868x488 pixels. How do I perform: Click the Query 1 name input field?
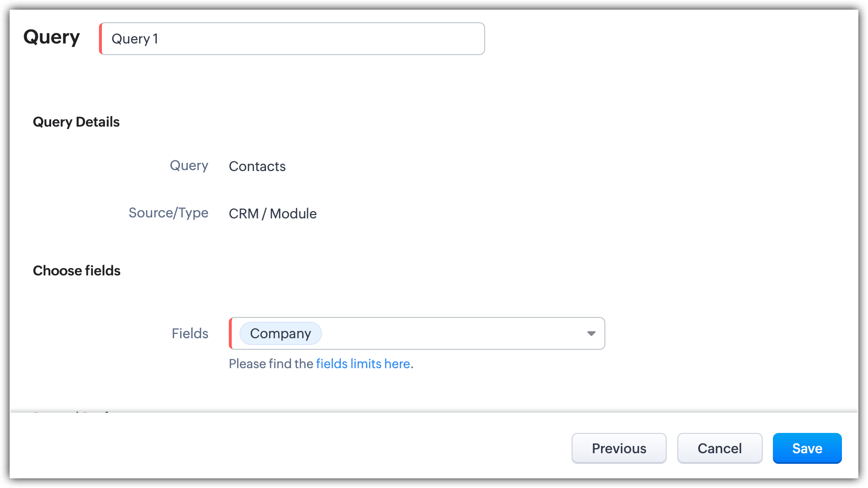coord(292,39)
